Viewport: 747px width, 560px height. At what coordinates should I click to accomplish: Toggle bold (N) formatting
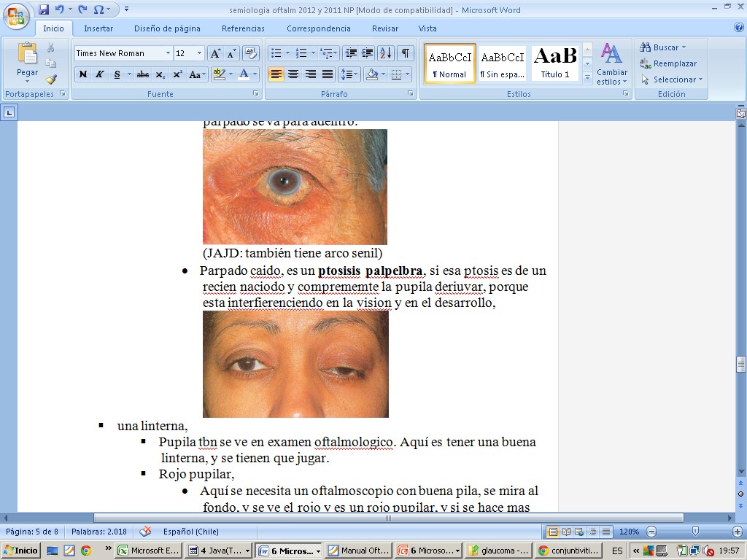[x=82, y=74]
